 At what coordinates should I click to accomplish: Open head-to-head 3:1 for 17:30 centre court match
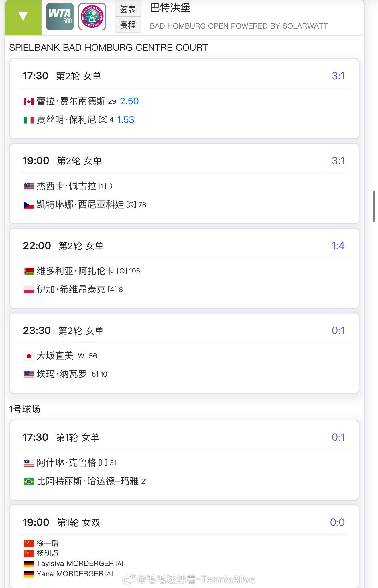tap(338, 76)
